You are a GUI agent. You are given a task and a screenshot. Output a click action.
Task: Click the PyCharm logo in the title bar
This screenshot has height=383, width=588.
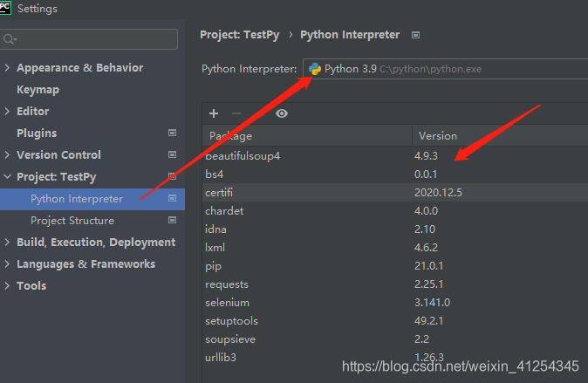pyautogui.click(x=5, y=8)
